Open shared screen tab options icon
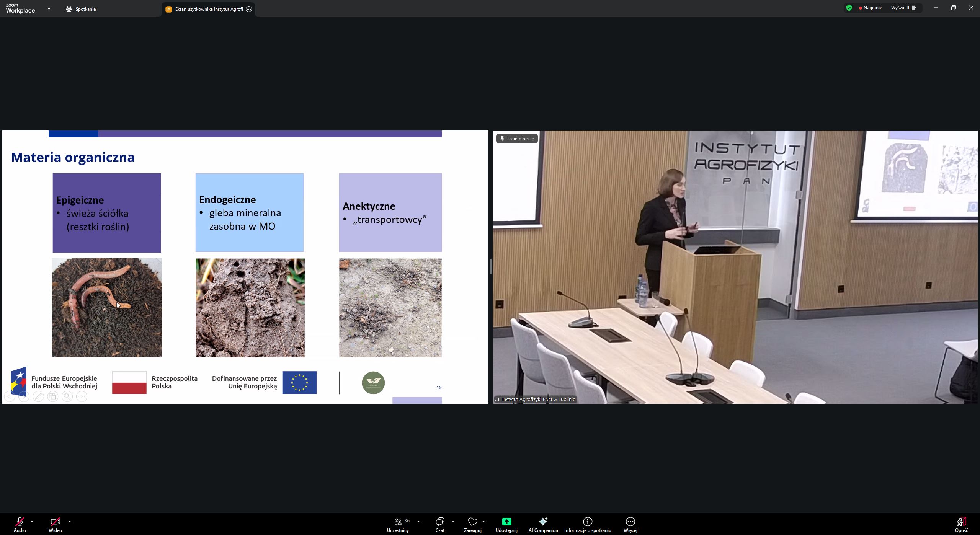The image size is (980, 535). pos(249,9)
